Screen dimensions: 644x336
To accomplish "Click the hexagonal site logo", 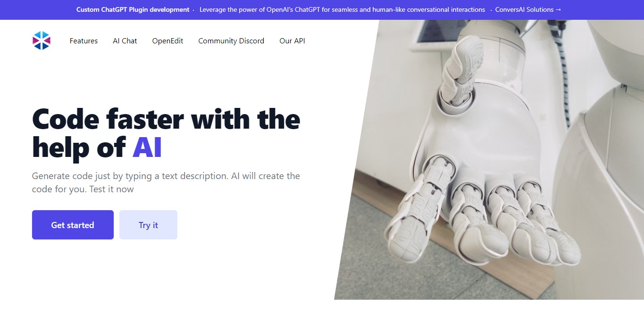I will 42,41.
